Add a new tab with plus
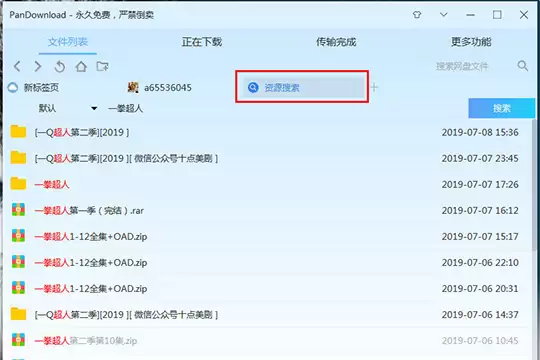 pyautogui.click(x=374, y=88)
